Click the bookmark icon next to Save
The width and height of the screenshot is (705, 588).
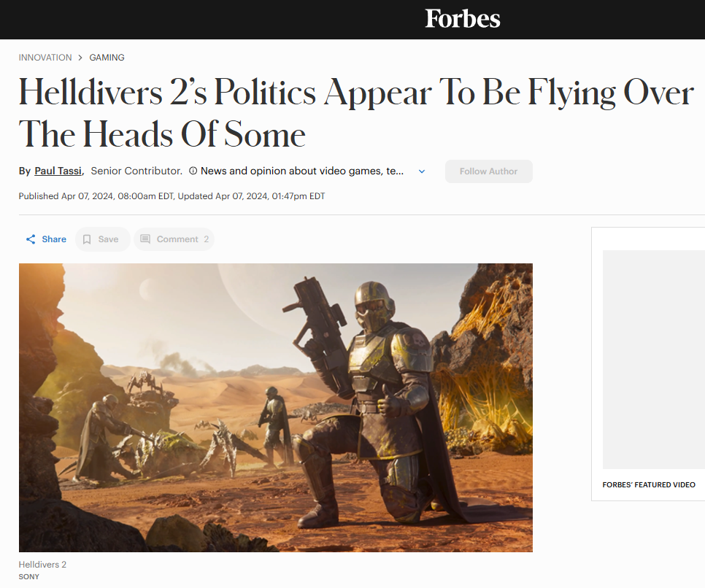click(87, 239)
